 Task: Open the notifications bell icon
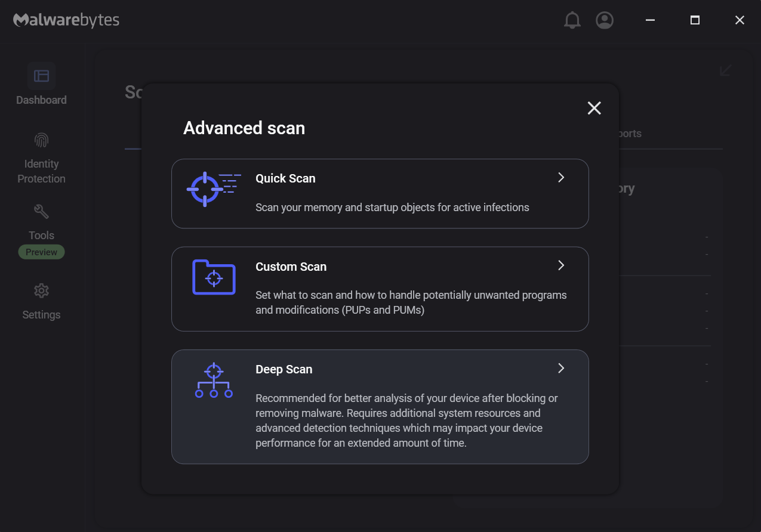572,20
